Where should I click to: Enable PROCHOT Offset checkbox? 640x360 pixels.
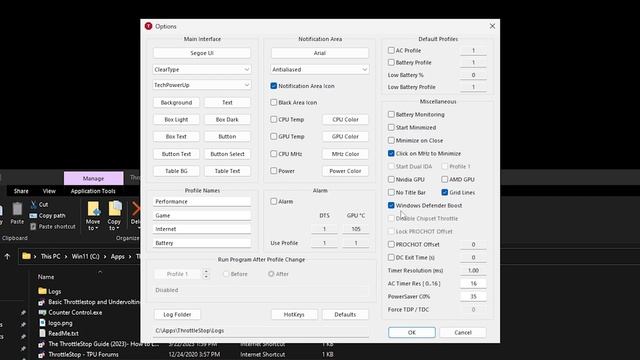391,244
